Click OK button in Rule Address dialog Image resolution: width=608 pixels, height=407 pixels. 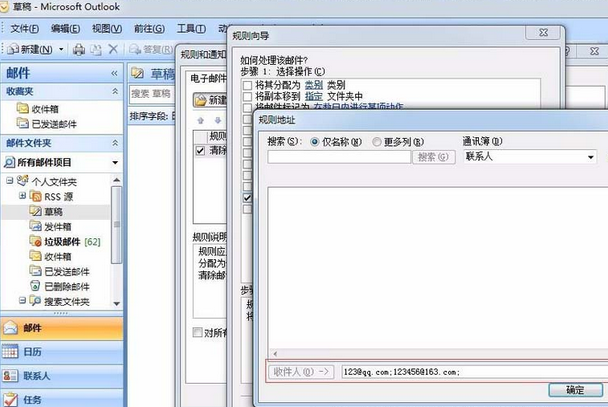tap(575, 390)
